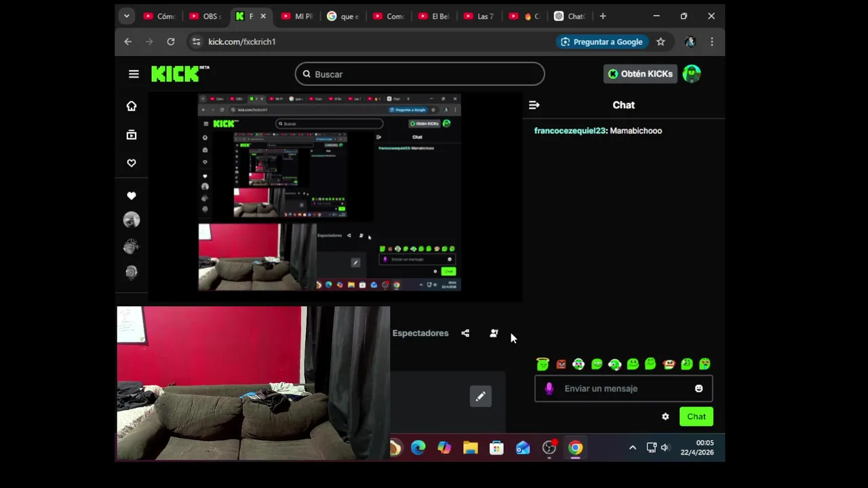Switch to the 'El Bel' YouTube tab
This screenshot has width=868, height=488.
tap(435, 16)
